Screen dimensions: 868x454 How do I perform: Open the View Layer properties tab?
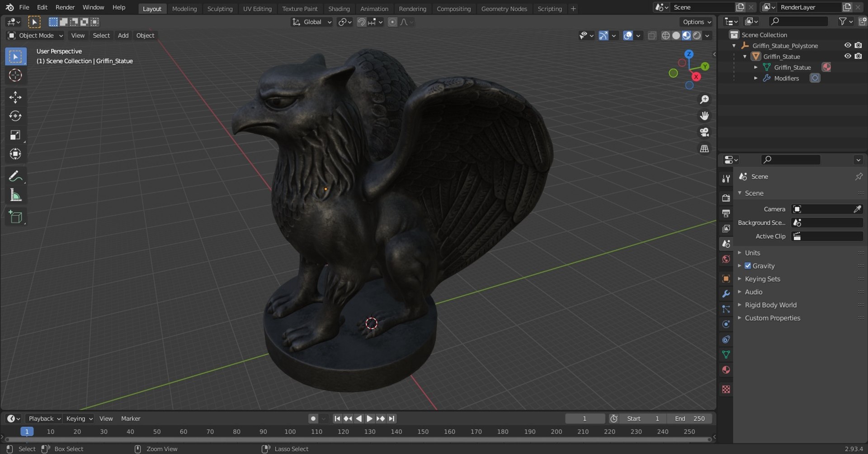click(x=726, y=229)
